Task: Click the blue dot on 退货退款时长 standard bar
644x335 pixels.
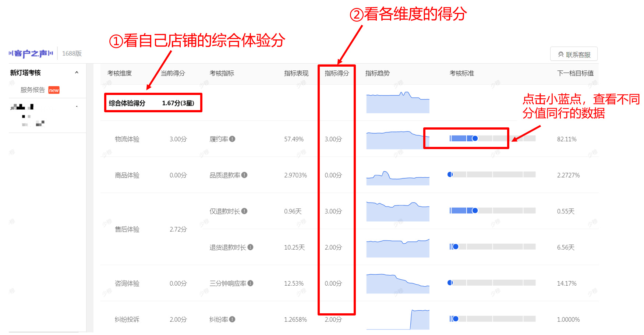Action: 456,247
